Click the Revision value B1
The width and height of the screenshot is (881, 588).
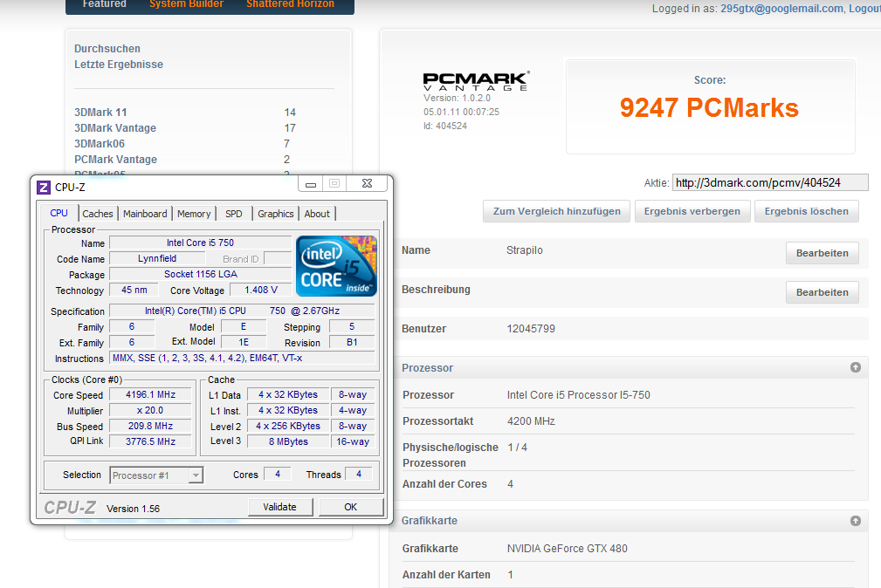click(352, 342)
